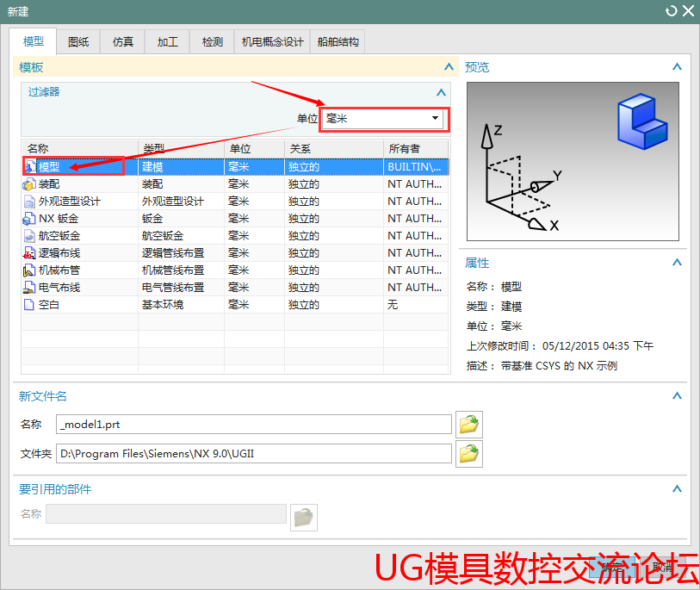Switch to the 检测 tab
700x590 pixels.
212,42
